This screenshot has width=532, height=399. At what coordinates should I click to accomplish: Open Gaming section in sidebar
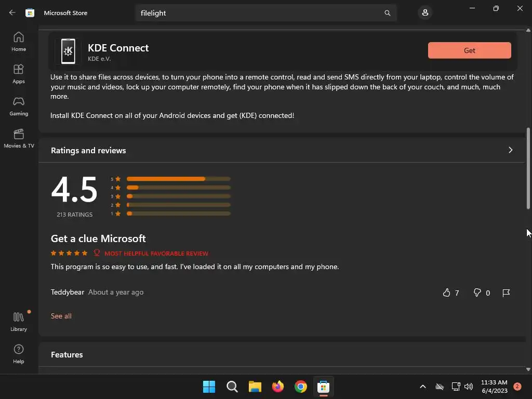pyautogui.click(x=19, y=106)
